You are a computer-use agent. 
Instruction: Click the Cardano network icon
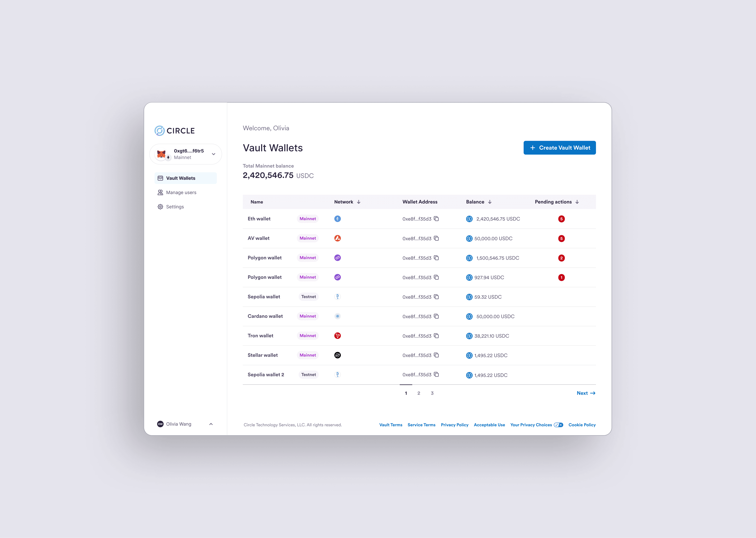pos(337,316)
